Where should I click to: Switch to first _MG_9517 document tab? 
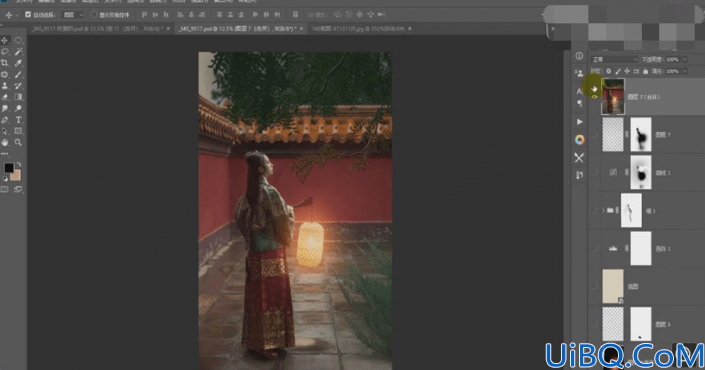pos(97,28)
